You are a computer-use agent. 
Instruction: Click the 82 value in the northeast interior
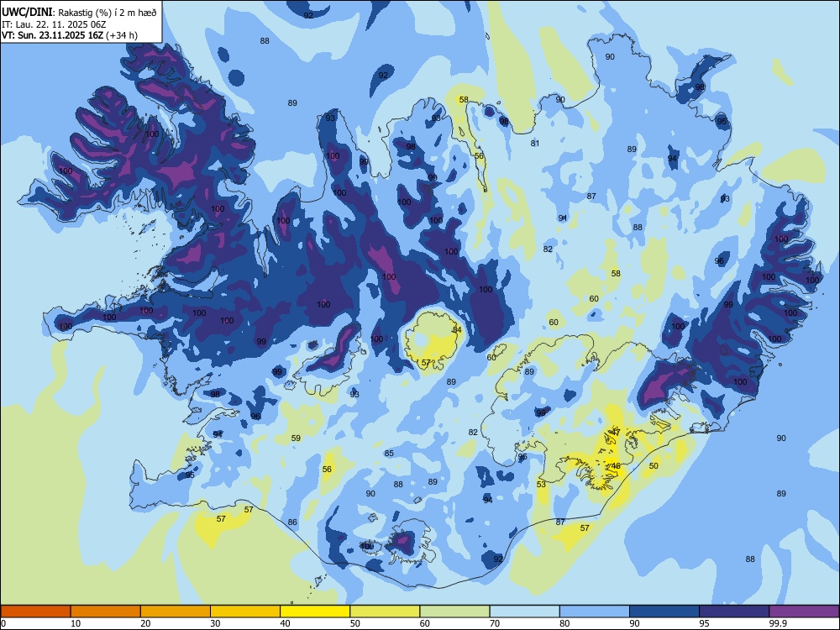(x=548, y=249)
